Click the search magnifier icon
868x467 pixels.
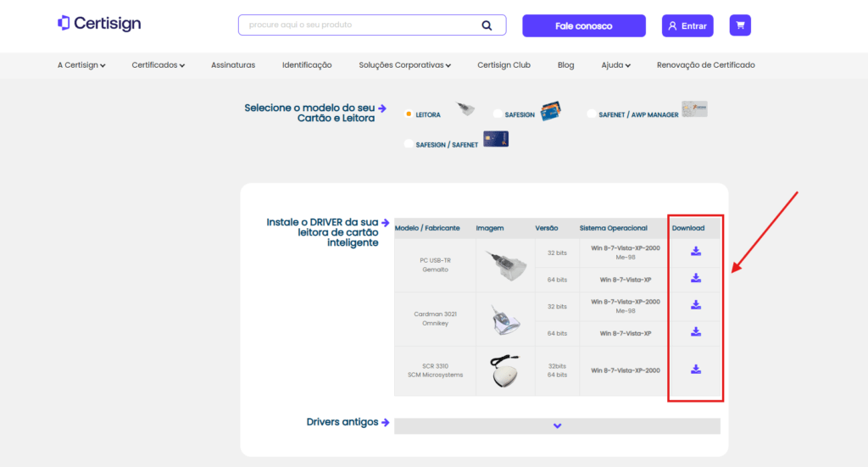click(x=487, y=25)
